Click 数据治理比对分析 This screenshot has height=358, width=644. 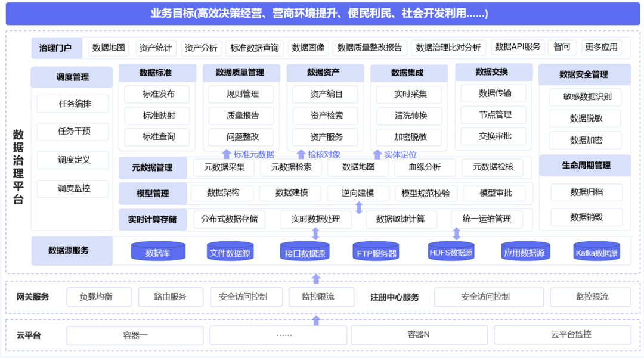coord(448,48)
